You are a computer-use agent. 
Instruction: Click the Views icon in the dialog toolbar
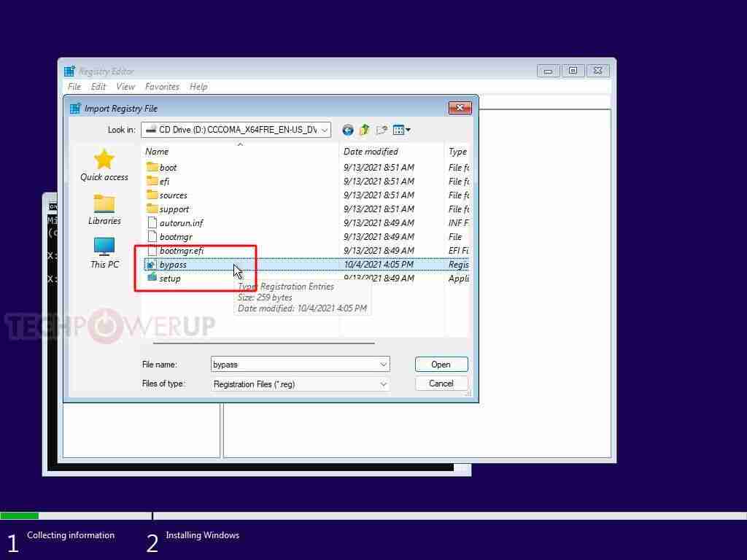pyautogui.click(x=399, y=130)
